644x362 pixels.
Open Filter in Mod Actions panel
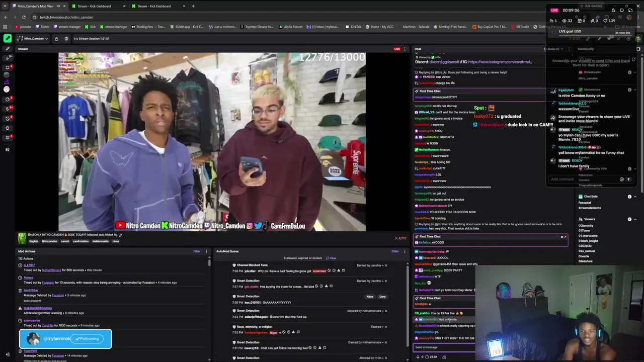pos(197,251)
